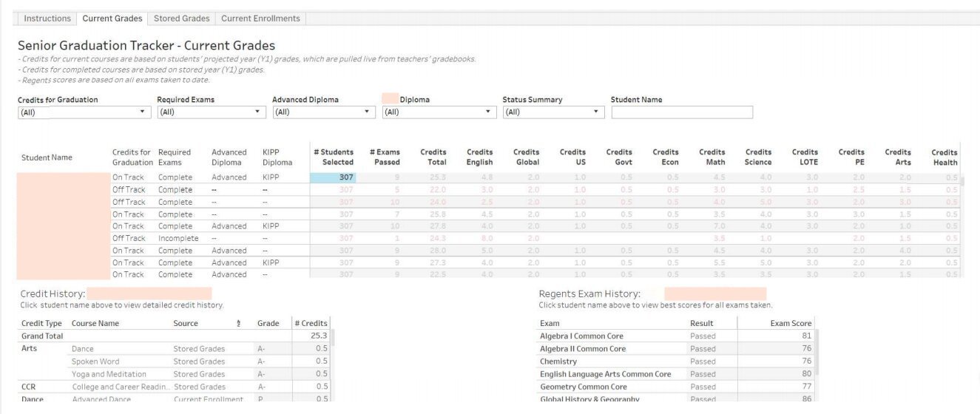Select Global History & Geography exam row
Screen dimensions: 980x414
coord(589,399)
